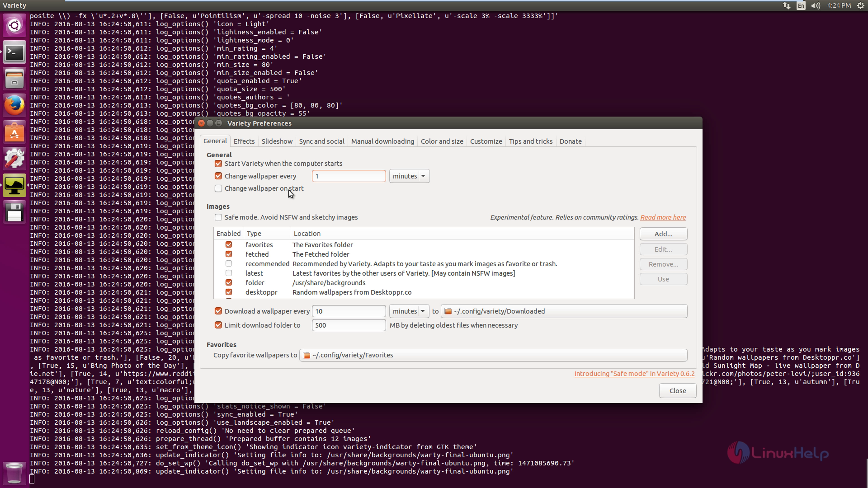
Task: Open the Trash icon
Action: click(x=14, y=473)
